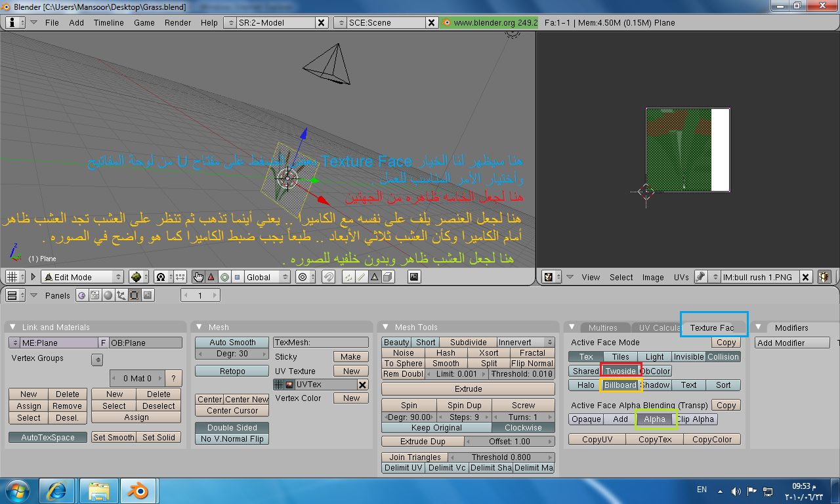Open the Editing context panel icon
Viewport: 840px width, 504px height.
point(134,295)
